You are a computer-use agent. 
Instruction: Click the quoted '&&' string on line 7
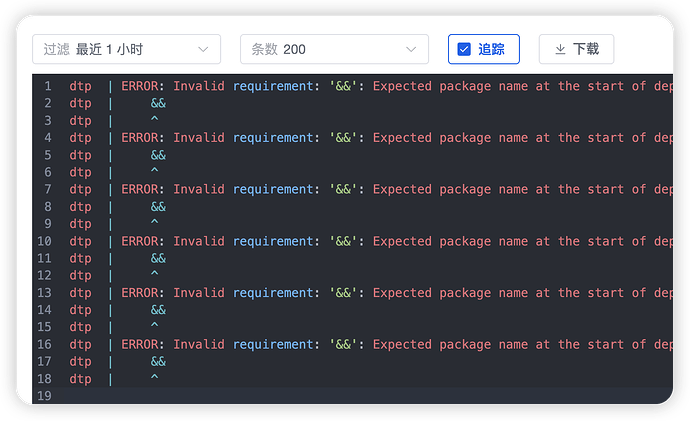pos(343,190)
